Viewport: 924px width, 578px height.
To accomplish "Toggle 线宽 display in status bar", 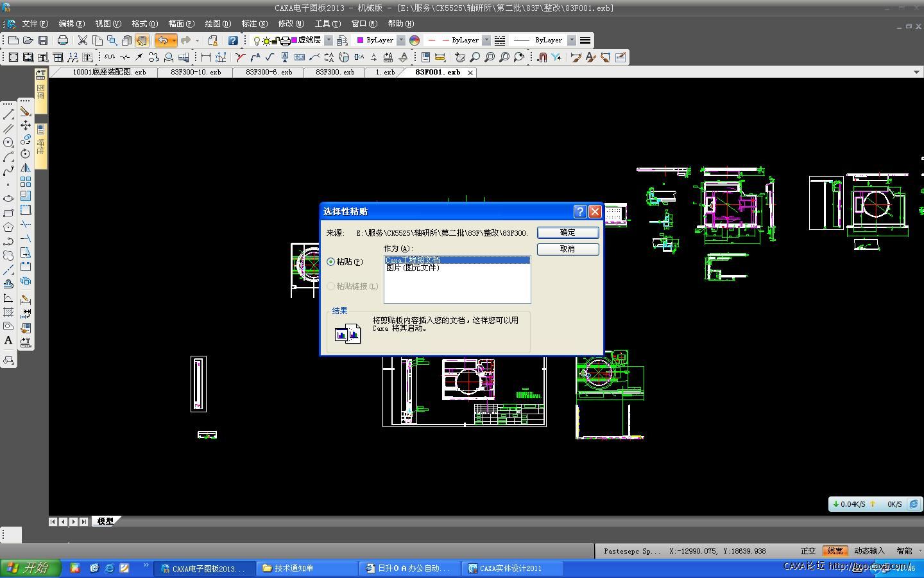I will 835,551.
